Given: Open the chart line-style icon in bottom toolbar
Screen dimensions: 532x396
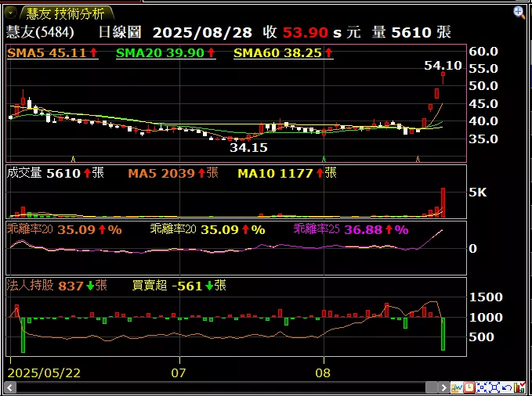Looking at the screenshot, I should (x=456, y=387).
